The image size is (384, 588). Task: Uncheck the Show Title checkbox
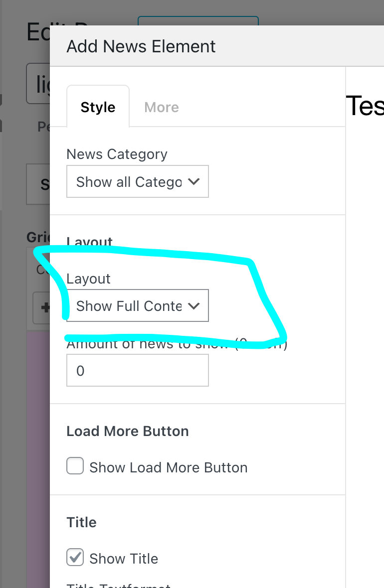(75, 558)
